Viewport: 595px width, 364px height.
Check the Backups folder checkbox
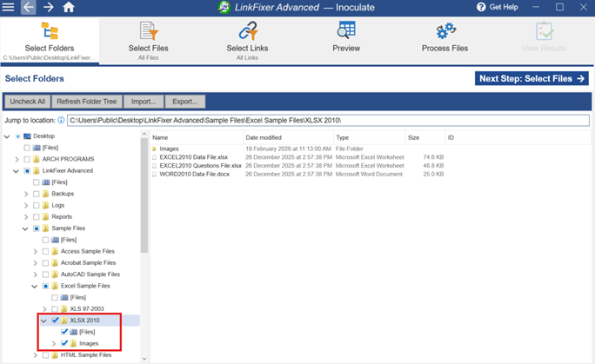click(36, 194)
